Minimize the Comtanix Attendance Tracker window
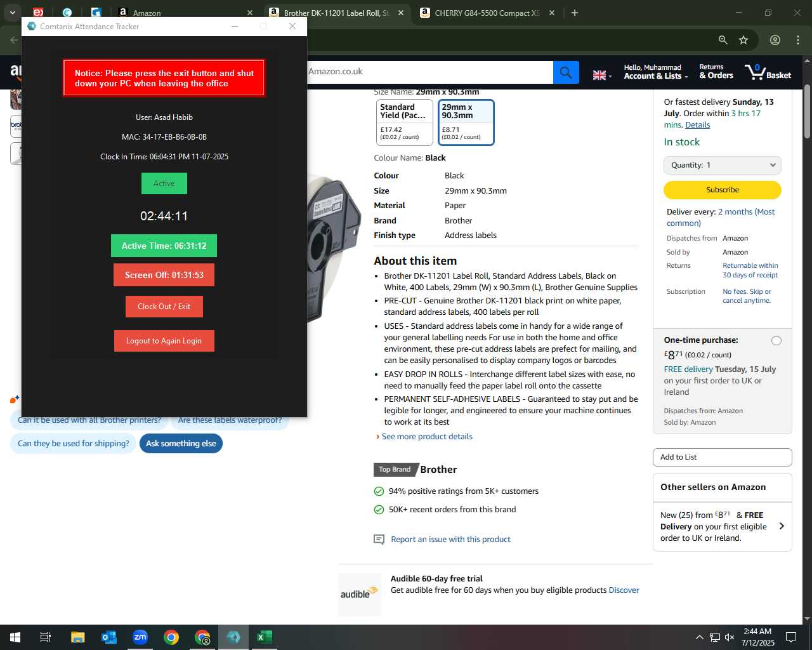Screen dimensions: 812x650 click(x=235, y=26)
